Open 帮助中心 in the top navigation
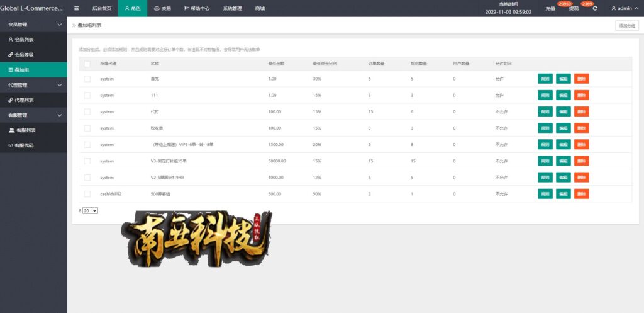 click(197, 8)
